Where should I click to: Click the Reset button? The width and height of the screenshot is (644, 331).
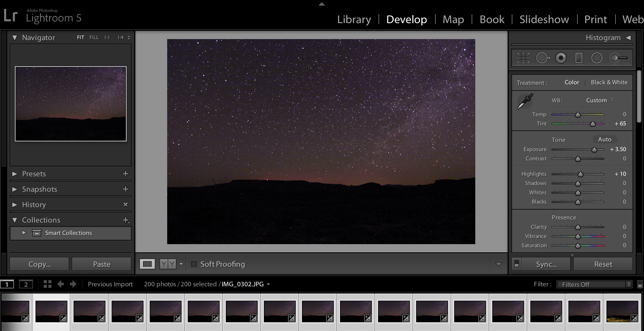click(x=603, y=264)
